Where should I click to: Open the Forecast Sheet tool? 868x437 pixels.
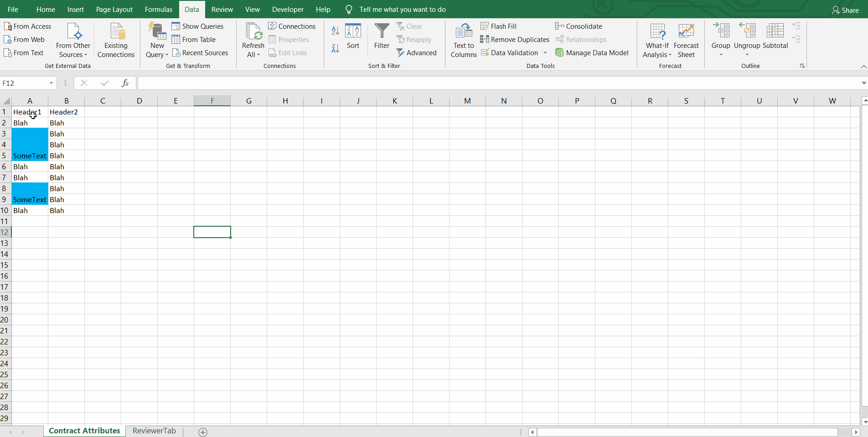[686, 39]
